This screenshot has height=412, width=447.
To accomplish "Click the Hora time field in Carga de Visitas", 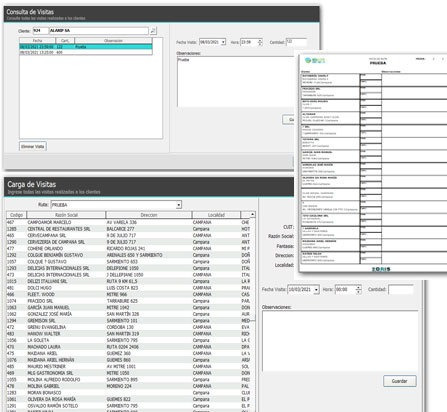I will tap(345, 289).
